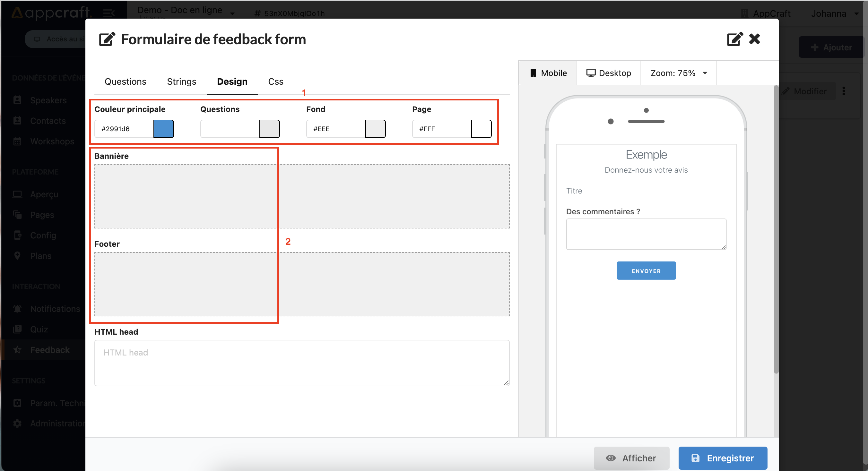The height and width of the screenshot is (471, 868).
Task: Switch to the Questions tab
Action: (125, 81)
